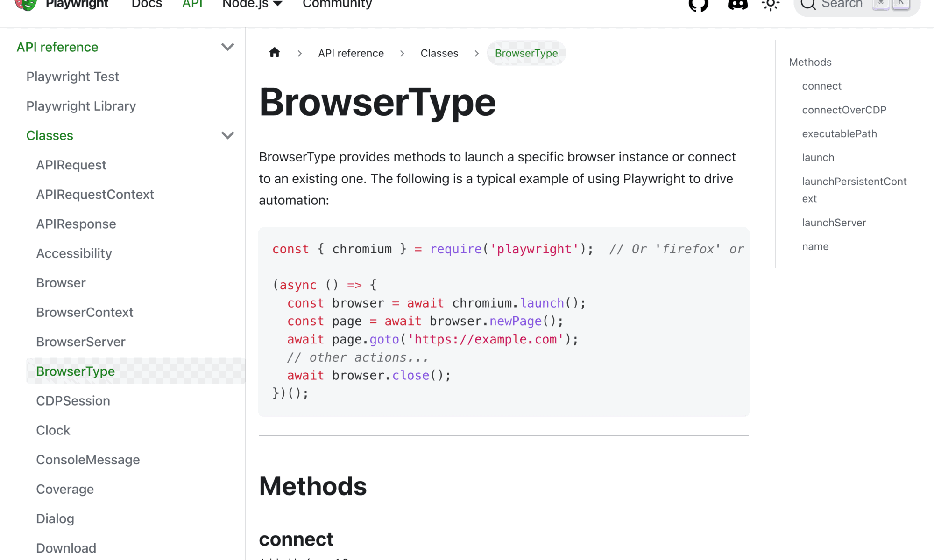This screenshot has height=560, width=934.
Task: Open APIRequestContext class page
Action: (x=95, y=194)
